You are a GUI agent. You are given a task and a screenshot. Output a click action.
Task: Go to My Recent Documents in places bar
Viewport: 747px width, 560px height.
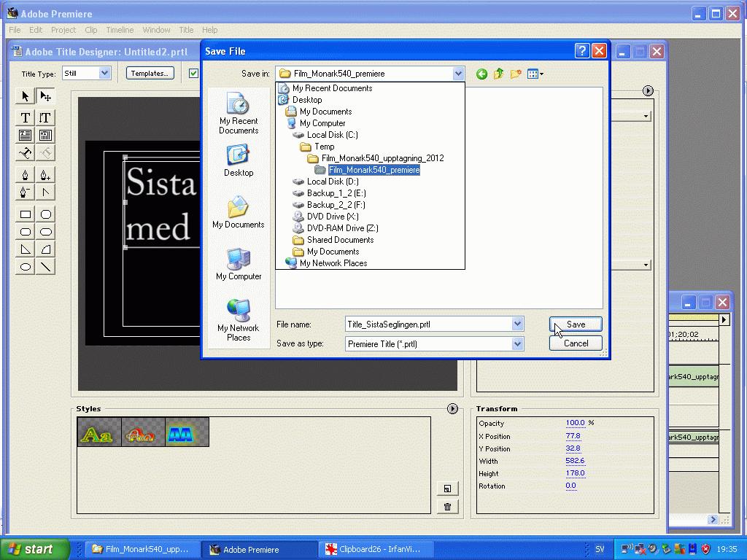click(x=239, y=113)
